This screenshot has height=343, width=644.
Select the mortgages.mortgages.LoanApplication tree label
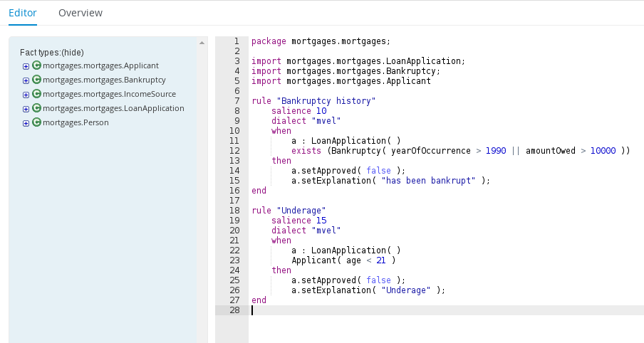pyautogui.click(x=113, y=108)
